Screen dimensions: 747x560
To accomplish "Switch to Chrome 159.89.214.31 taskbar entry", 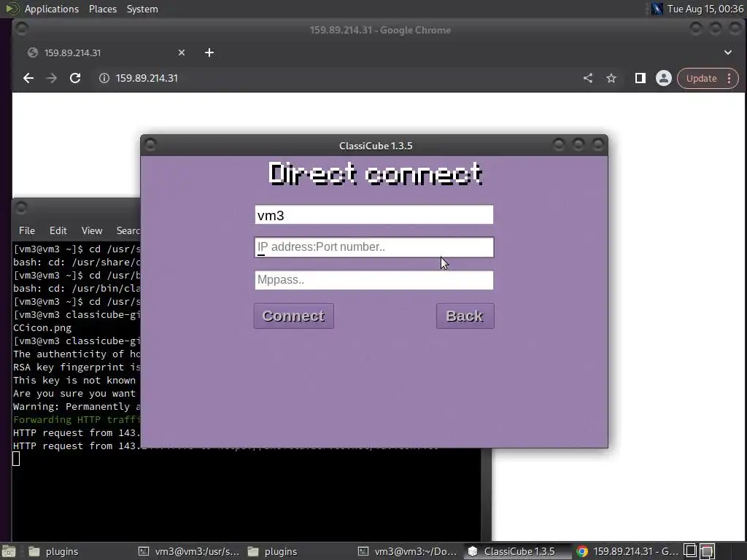I will tap(627, 551).
